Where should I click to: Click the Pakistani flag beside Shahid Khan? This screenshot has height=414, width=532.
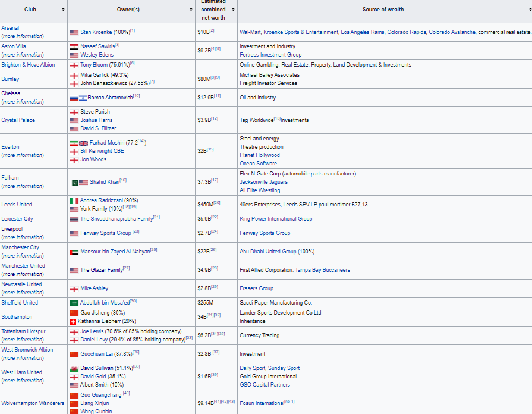tap(75, 182)
